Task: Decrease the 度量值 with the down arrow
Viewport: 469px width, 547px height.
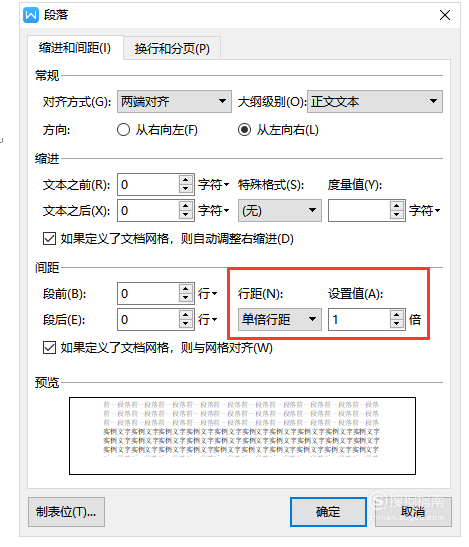Action: pyautogui.click(x=397, y=215)
